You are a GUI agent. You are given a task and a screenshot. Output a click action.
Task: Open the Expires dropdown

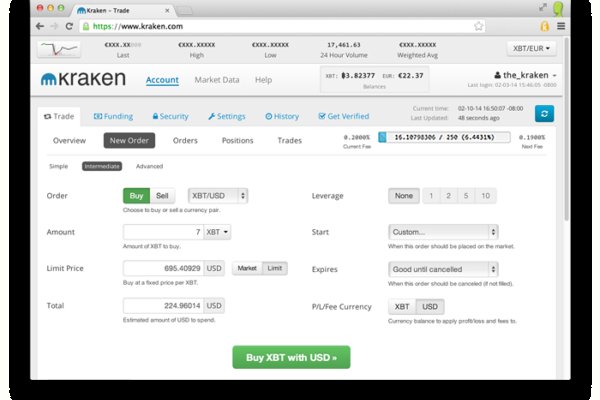444,268
